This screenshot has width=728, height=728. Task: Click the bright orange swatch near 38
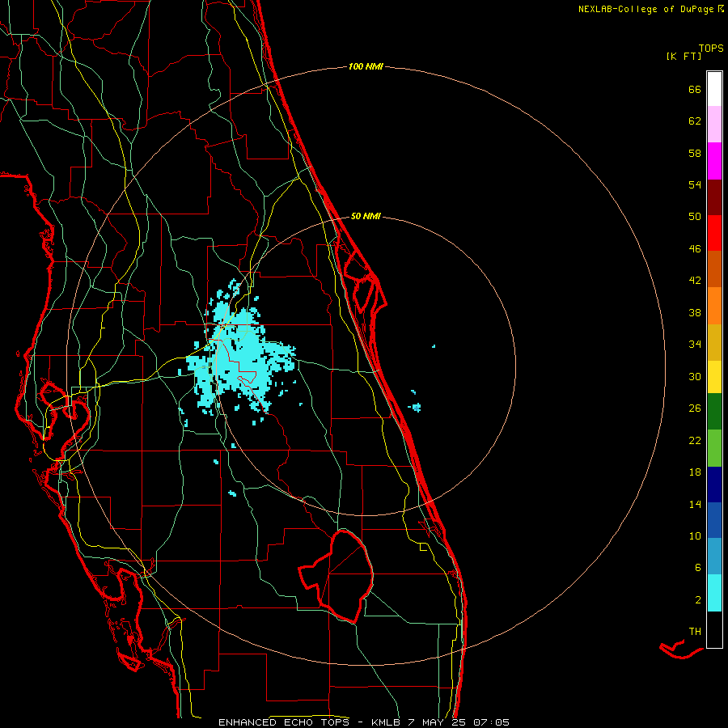pos(714,306)
